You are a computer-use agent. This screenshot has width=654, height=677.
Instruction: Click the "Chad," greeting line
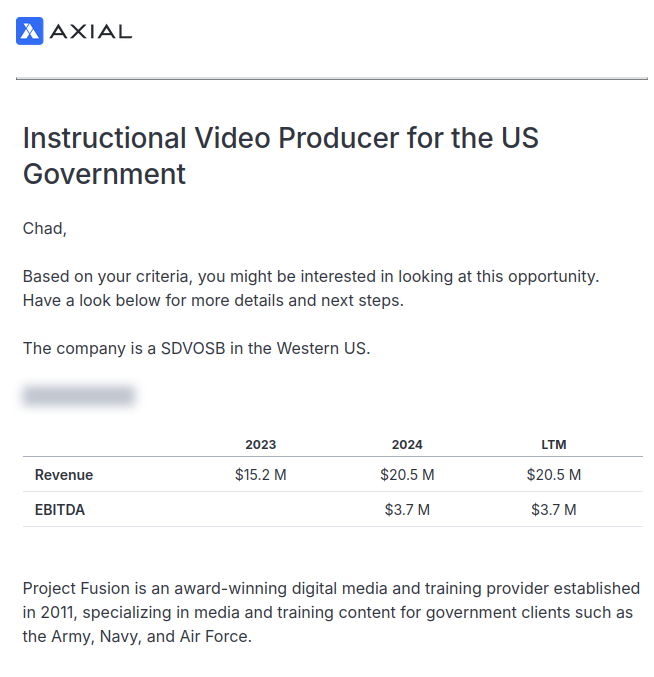tap(45, 229)
